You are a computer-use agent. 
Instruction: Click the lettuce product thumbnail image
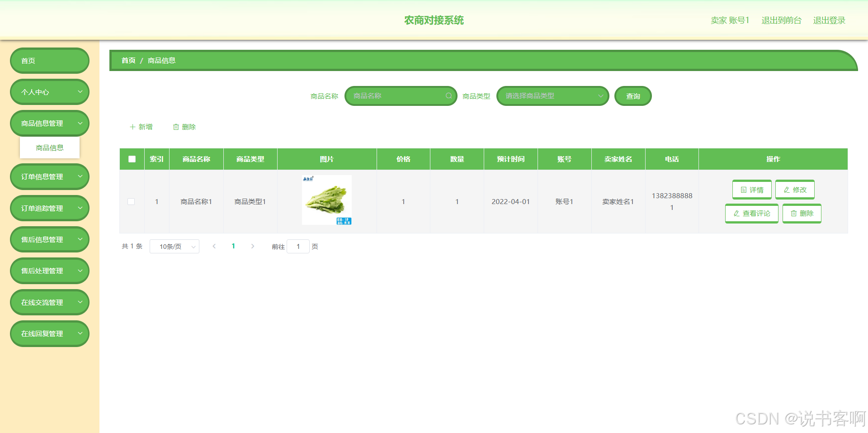point(327,200)
